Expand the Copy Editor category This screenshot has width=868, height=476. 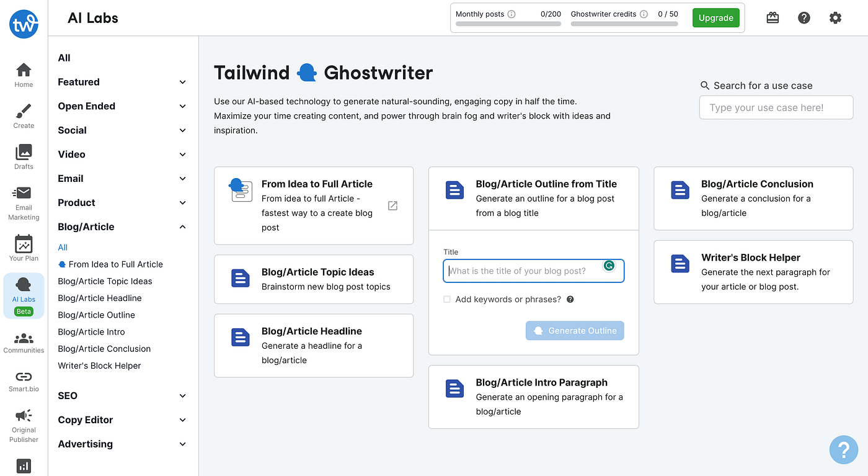(182, 420)
